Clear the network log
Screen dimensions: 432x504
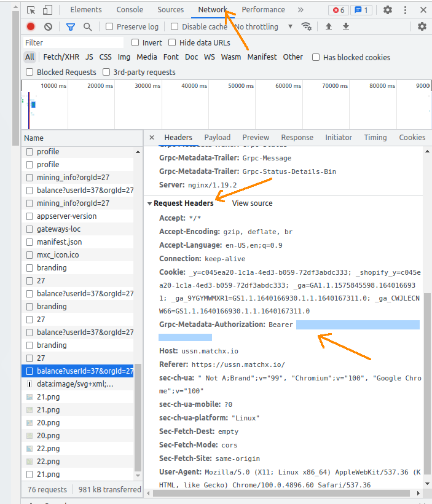coord(48,26)
